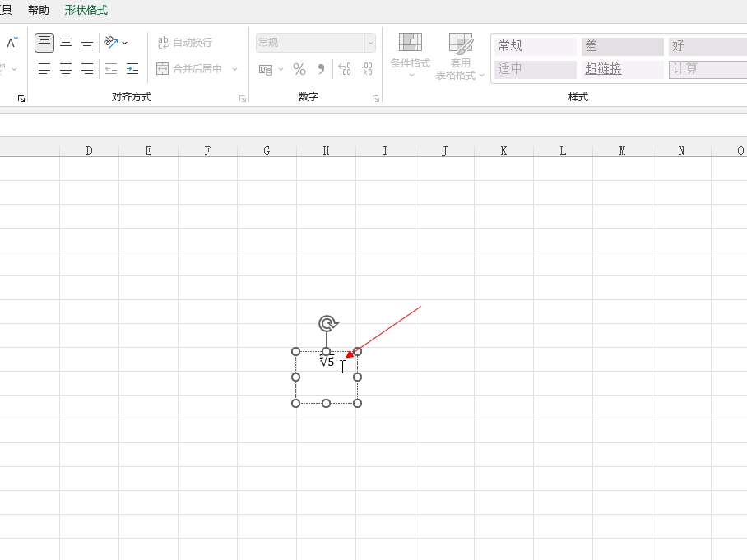Click the bottom align icon
The width and height of the screenshot is (747, 560).
pyautogui.click(x=87, y=43)
